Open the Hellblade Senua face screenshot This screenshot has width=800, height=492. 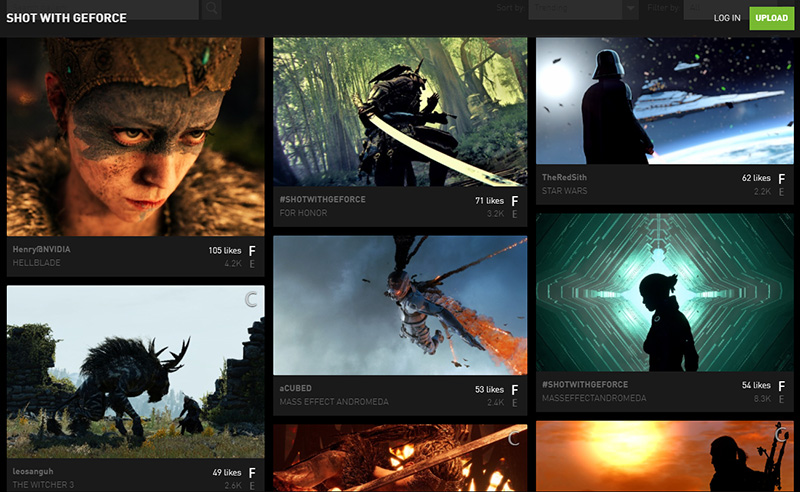(x=136, y=136)
